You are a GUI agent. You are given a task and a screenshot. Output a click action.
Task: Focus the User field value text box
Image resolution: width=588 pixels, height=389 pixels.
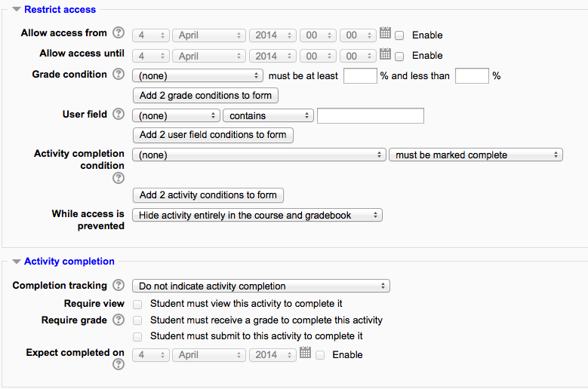(x=371, y=115)
